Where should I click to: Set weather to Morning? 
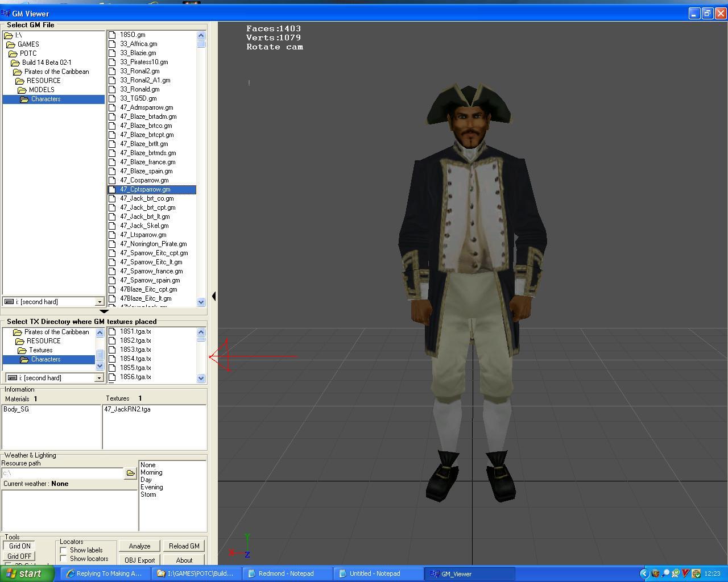[x=151, y=472]
